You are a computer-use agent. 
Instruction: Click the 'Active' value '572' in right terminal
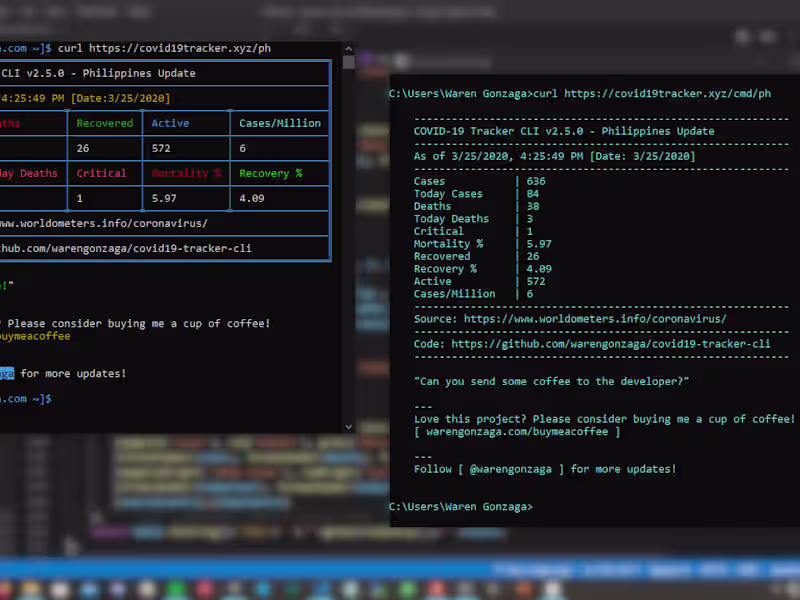536,281
